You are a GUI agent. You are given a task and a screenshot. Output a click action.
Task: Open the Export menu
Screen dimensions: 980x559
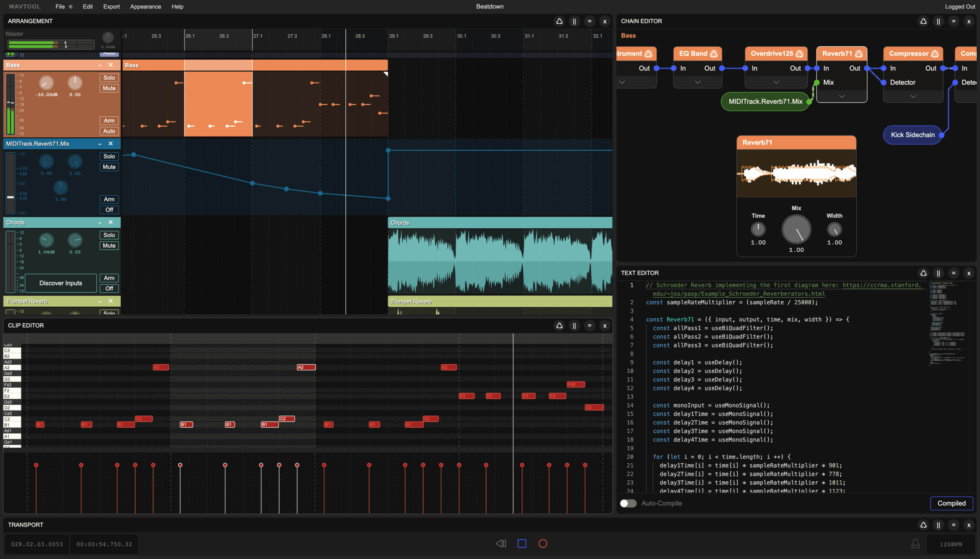111,7
